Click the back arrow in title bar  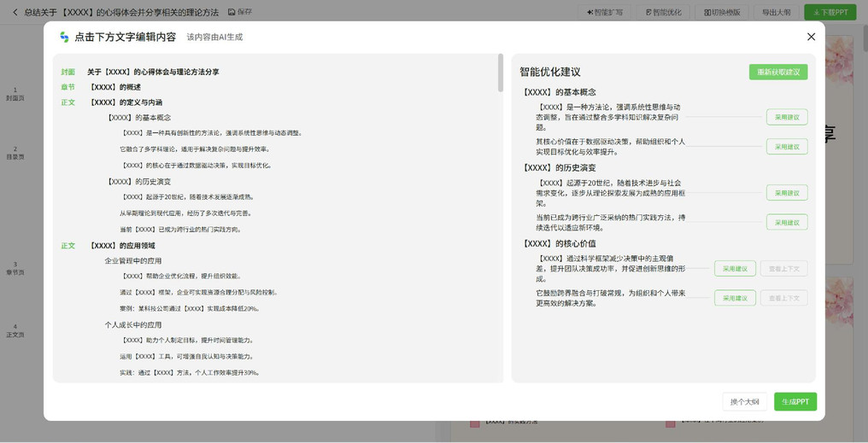click(x=15, y=13)
